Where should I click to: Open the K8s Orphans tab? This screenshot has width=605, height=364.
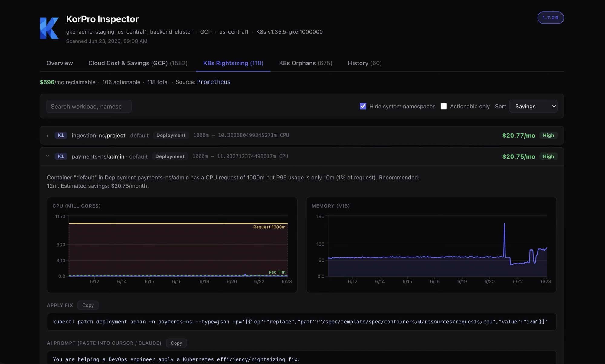[x=305, y=63]
